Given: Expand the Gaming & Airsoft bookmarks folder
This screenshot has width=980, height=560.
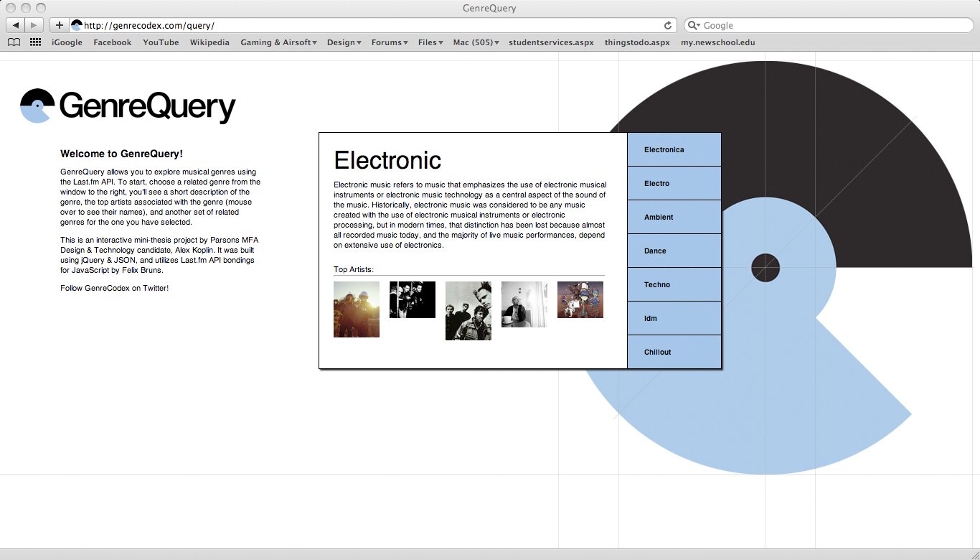Looking at the screenshot, I should 278,42.
